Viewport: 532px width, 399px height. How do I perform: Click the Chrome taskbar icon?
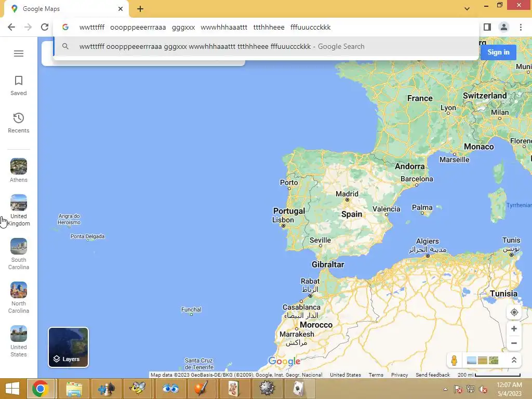click(x=41, y=389)
